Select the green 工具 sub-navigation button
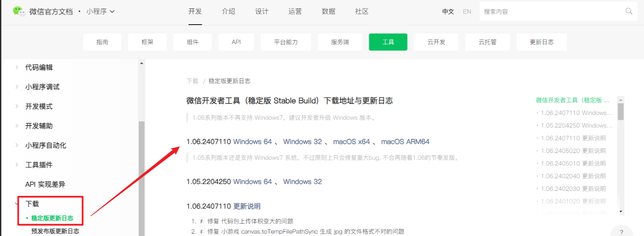 click(388, 42)
